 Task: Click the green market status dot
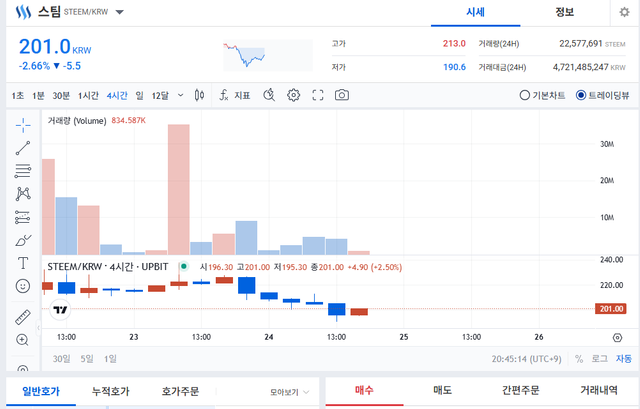[x=184, y=267]
